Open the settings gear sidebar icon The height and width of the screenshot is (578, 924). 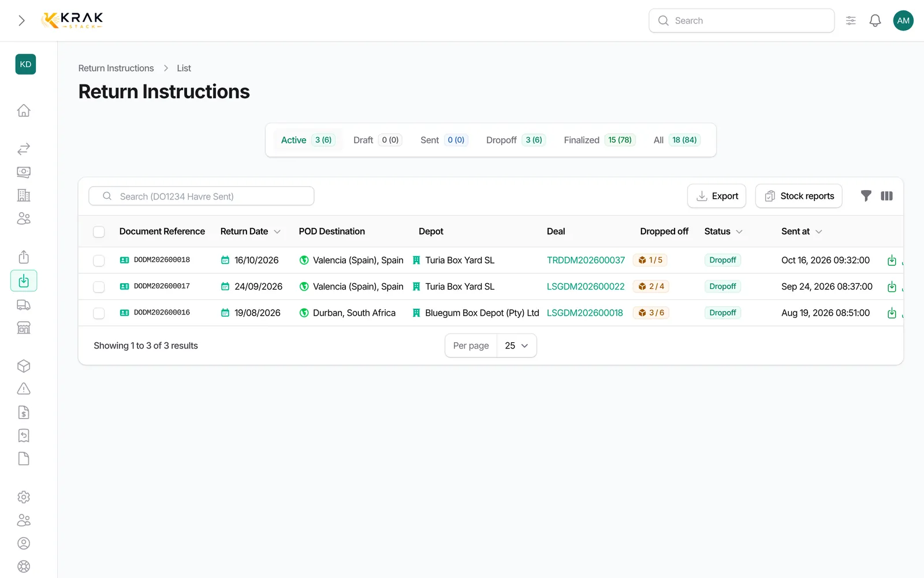[24, 497]
